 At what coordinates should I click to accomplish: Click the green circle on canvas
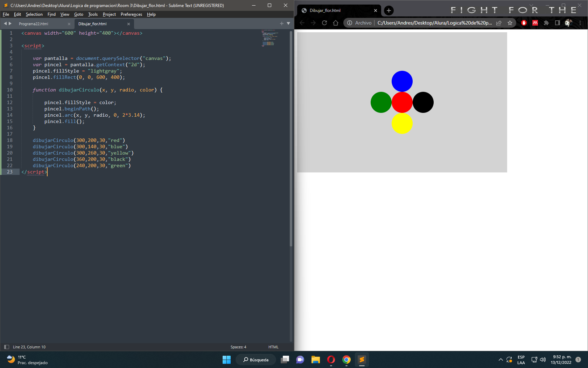click(381, 102)
